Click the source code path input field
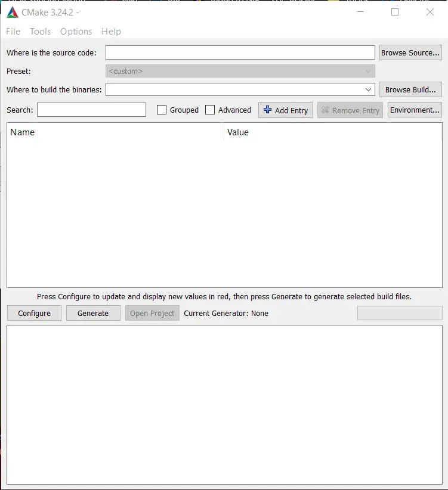The height and width of the screenshot is (490, 448). click(240, 52)
